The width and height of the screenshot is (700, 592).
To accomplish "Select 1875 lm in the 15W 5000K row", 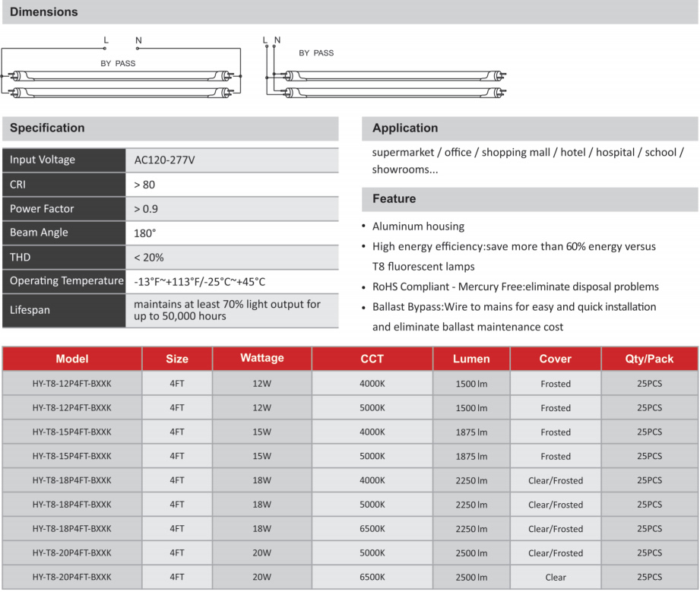I will coord(471,456).
